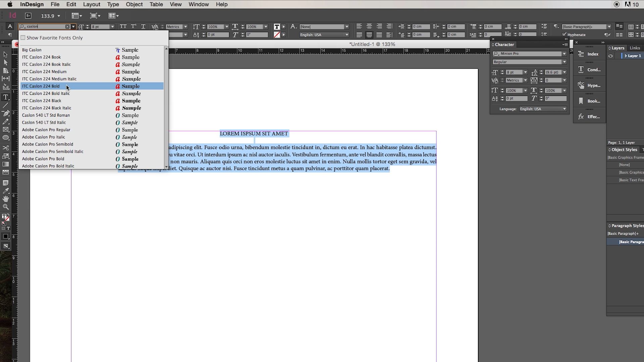
Task: Select the Selection tool arrow
Action: pyautogui.click(x=5, y=54)
